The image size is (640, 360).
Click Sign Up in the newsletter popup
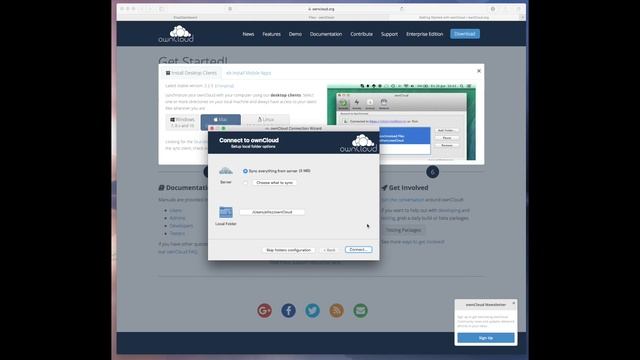point(486,338)
